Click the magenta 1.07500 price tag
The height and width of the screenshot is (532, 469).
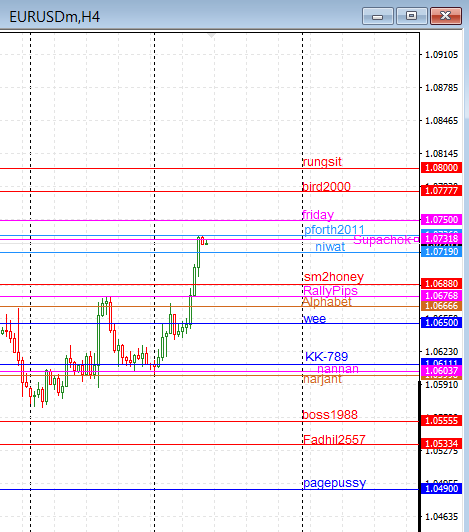(441, 220)
